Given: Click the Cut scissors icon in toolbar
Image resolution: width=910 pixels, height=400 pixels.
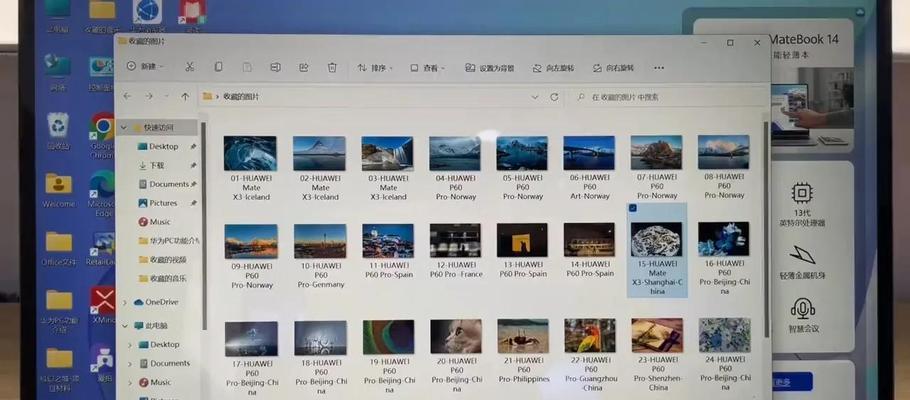Looking at the screenshot, I should coord(189,67).
